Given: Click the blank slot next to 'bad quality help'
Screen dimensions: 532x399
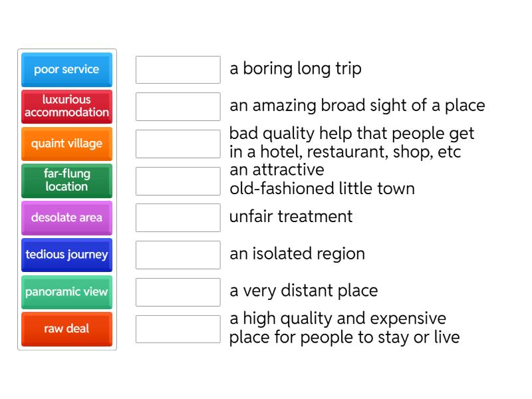Looking at the screenshot, I should point(178,144).
